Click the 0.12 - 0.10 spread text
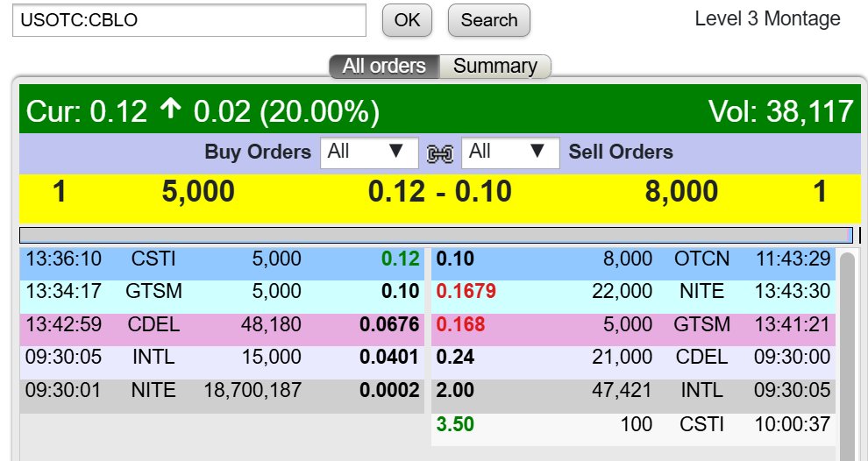 pos(440,191)
